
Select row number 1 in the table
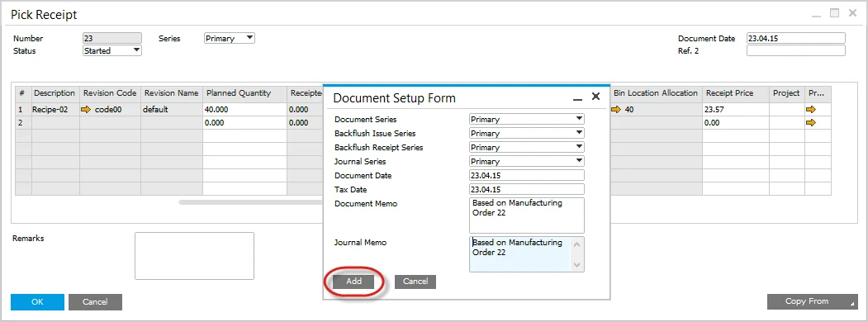(x=23, y=110)
